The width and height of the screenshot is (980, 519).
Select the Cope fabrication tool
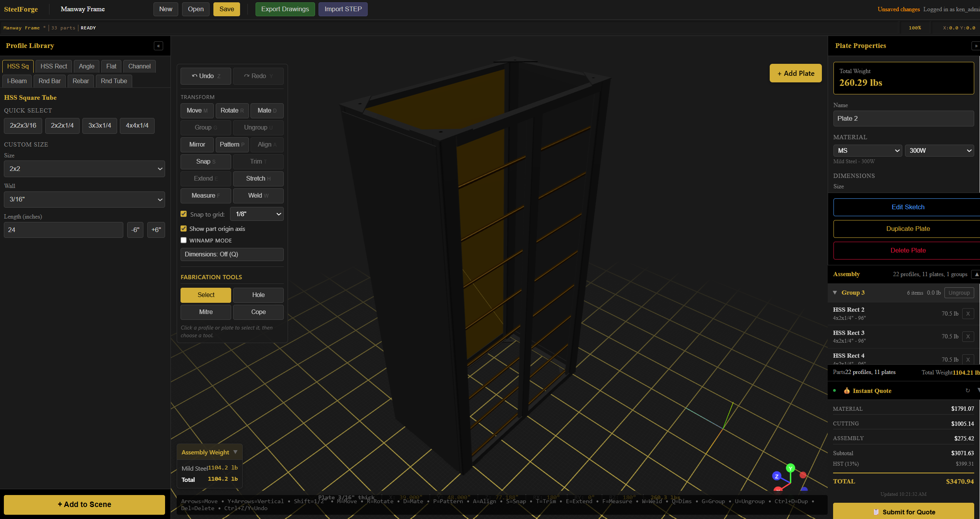[258, 312]
